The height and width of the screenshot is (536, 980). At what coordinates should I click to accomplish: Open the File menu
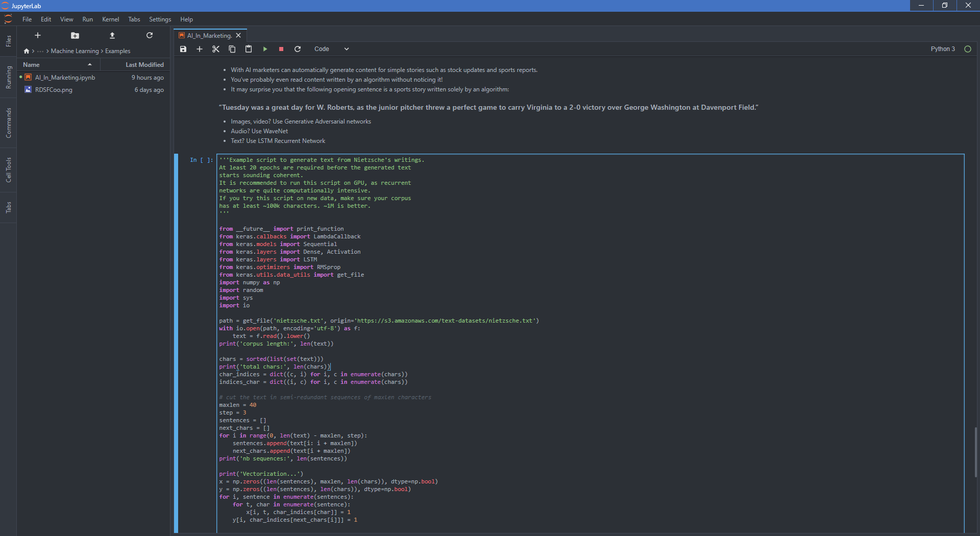(x=27, y=19)
